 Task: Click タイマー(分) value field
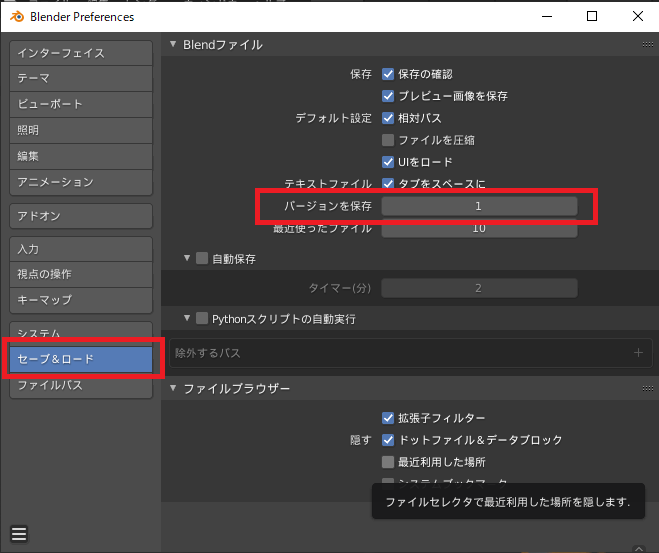coord(479,288)
